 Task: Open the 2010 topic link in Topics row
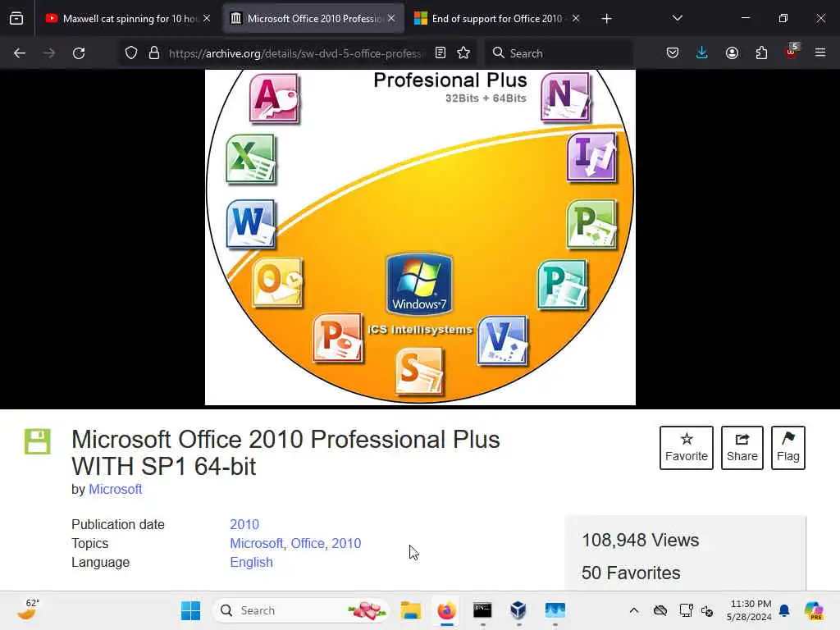(346, 543)
